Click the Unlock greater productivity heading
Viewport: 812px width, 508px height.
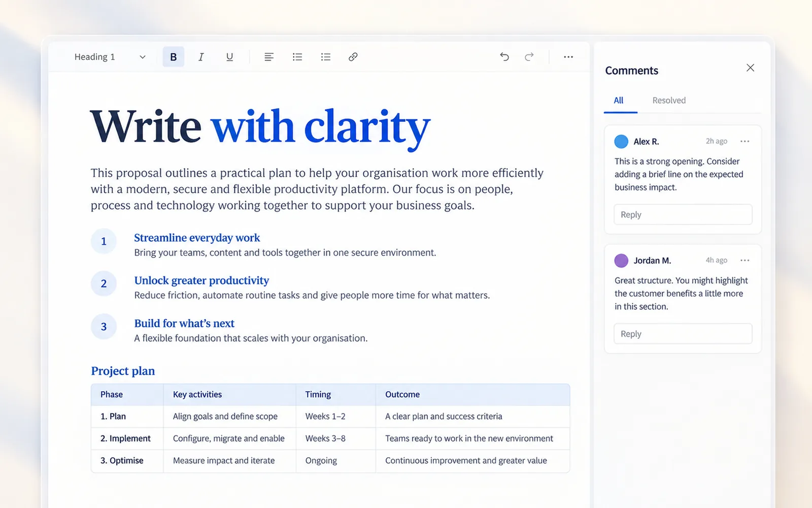coord(201,280)
